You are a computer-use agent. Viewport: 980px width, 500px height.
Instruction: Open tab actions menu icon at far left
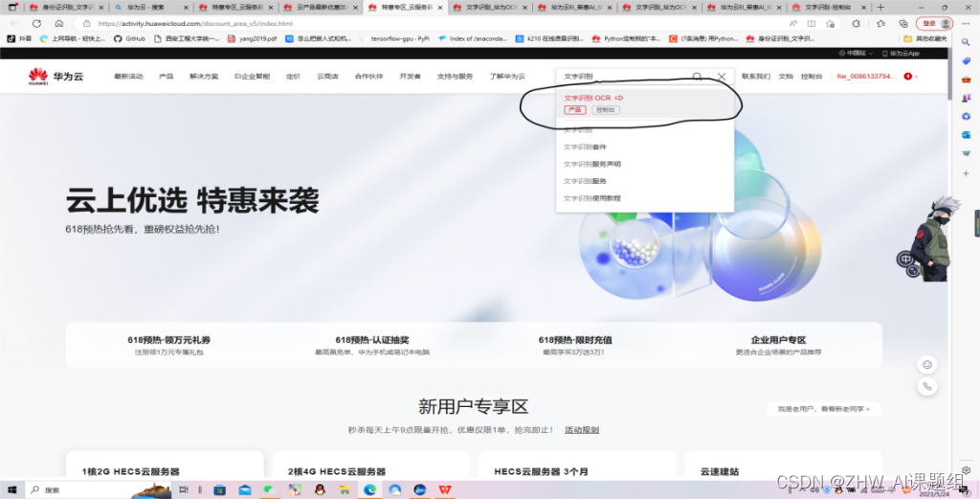point(11,7)
